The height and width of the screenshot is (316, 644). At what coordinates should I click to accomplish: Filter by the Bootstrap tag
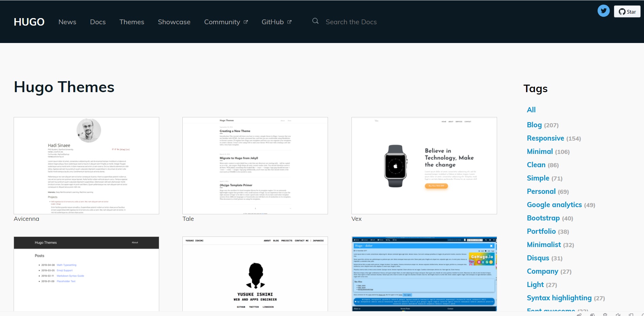(x=543, y=218)
